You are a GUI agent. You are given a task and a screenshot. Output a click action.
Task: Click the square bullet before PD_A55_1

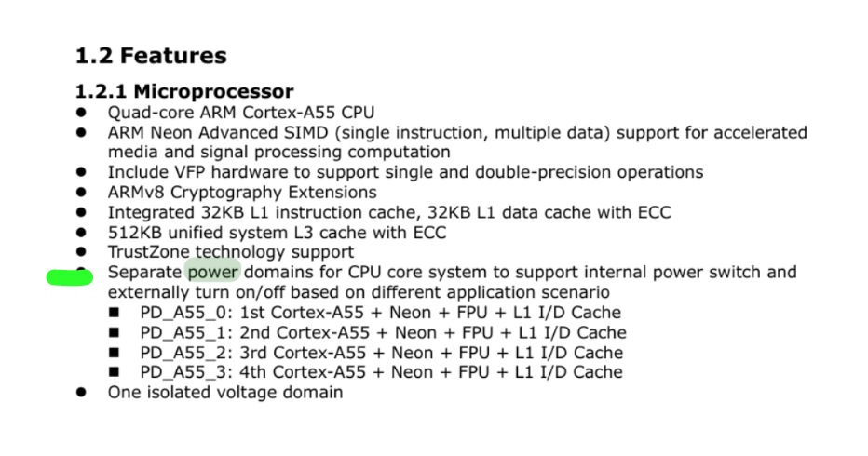click(114, 332)
